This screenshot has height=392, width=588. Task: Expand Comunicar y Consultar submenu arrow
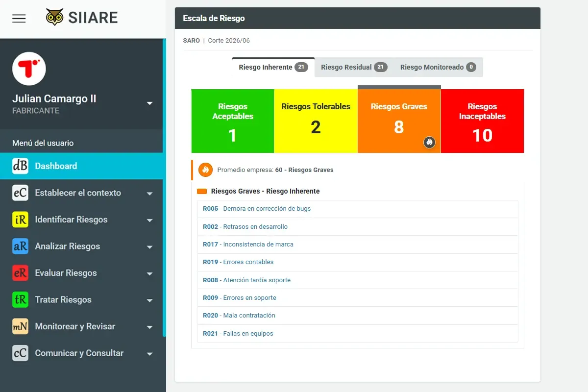coord(150,354)
